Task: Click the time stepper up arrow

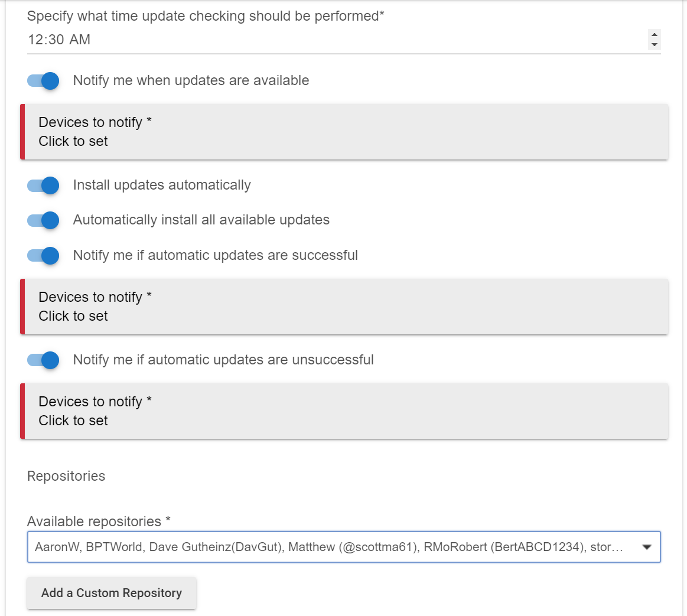Action: pyautogui.click(x=654, y=35)
